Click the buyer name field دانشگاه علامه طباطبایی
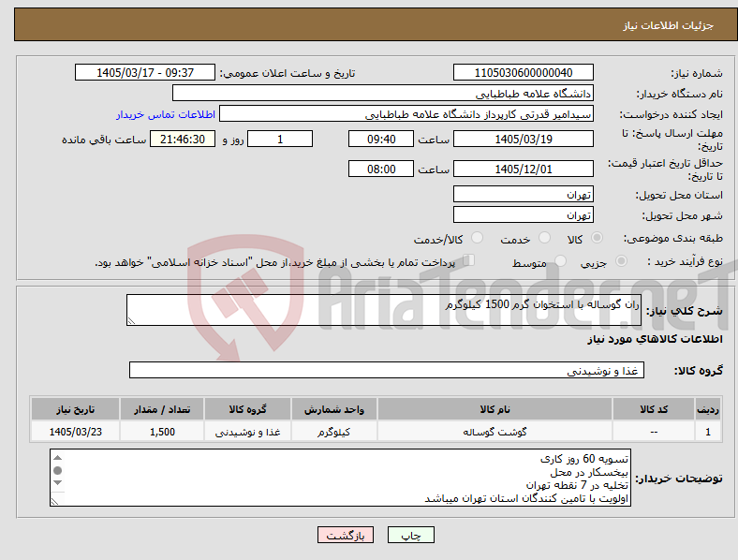Image resolution: width=738 pixels, height=560 pixels. pos(383,93)
